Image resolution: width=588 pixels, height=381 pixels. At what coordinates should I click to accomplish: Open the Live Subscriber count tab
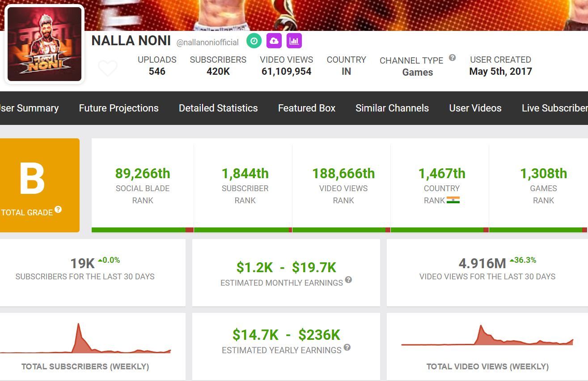(x=555, y=108)
